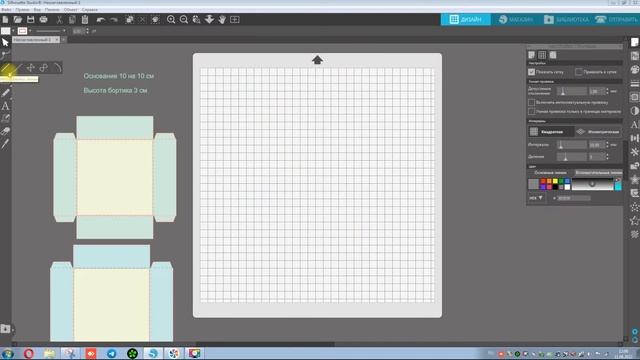The height and width of the screenshot is (360, 640).
Task: Click the grid spacing slider
Action: (571, 145)
